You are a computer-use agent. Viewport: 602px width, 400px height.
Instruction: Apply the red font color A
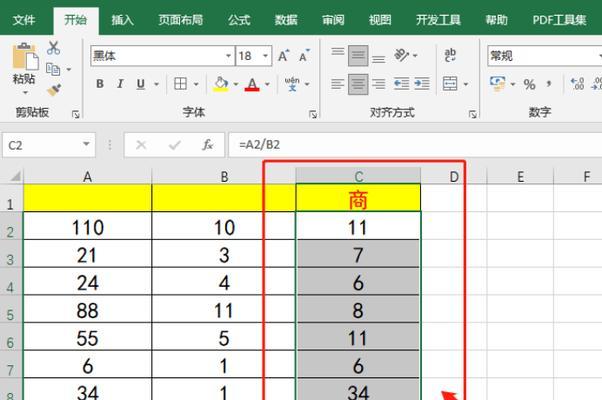point(252,84)
